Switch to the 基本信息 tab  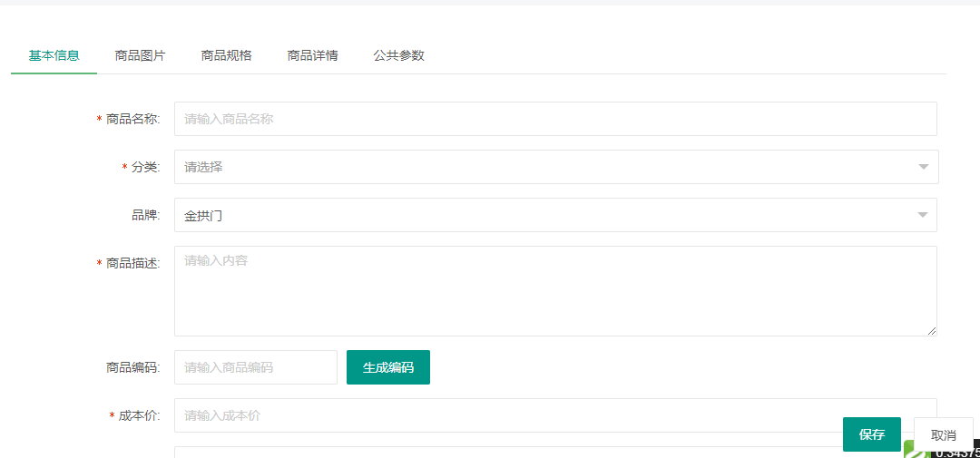point(54,55)
